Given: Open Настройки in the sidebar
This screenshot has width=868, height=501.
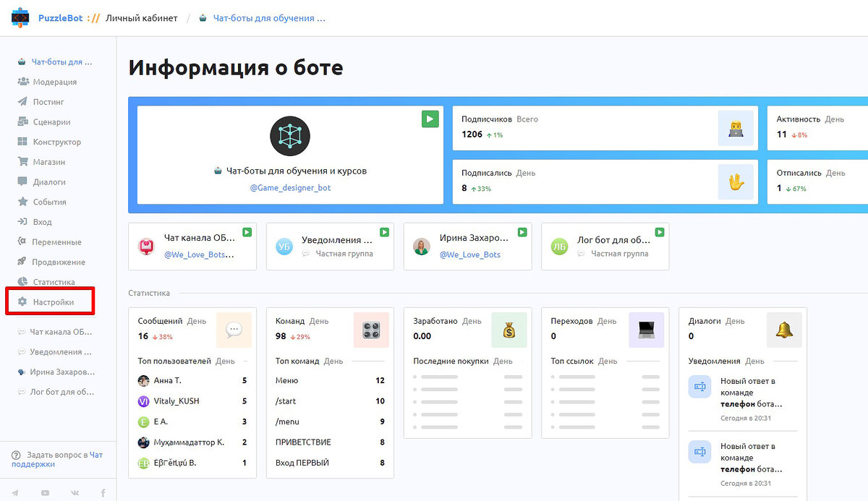Looking at the screenshot, I should (54, 302).
